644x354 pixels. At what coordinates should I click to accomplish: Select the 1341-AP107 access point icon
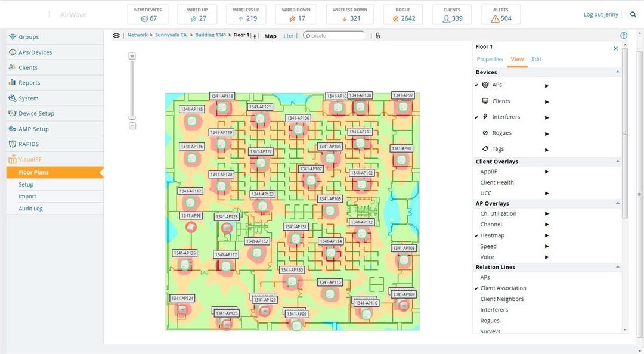310,180
